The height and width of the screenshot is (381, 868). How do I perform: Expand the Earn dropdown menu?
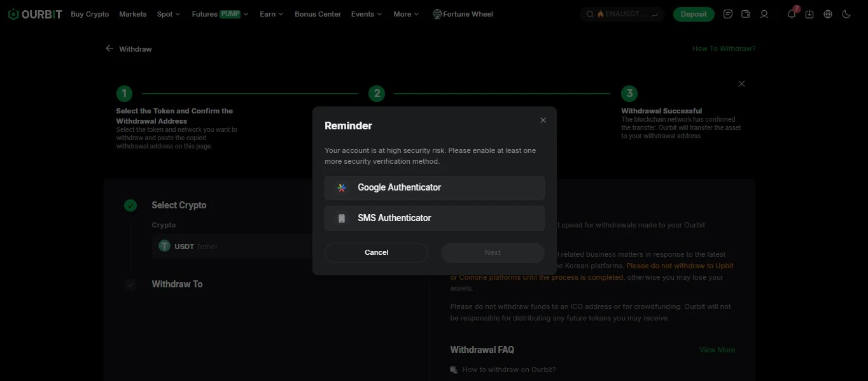[x=272, y=14]
